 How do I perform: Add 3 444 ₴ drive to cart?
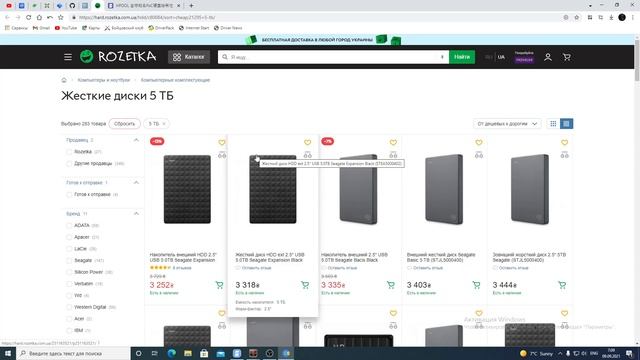pyautogui.click(x=562, y=285)
